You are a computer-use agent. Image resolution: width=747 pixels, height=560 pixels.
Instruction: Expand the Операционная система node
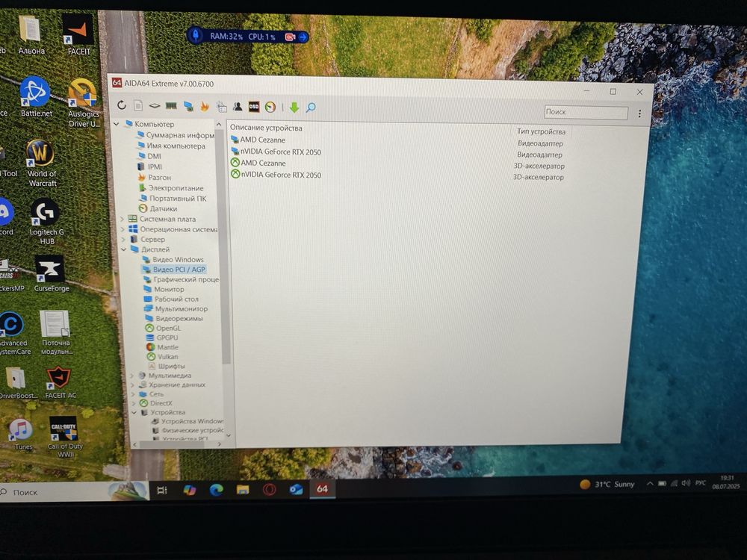click(x=123, y=229)
